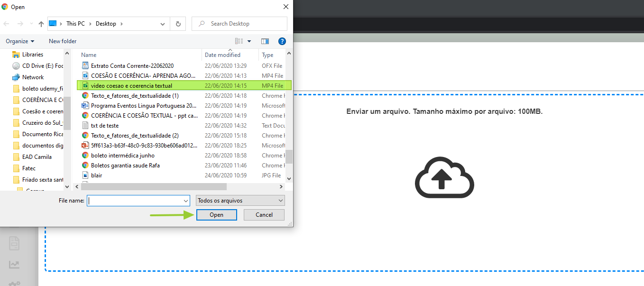Click the document icon in page sidebar
This screenshot has height=286, width=644.
[x=15, y=244]
